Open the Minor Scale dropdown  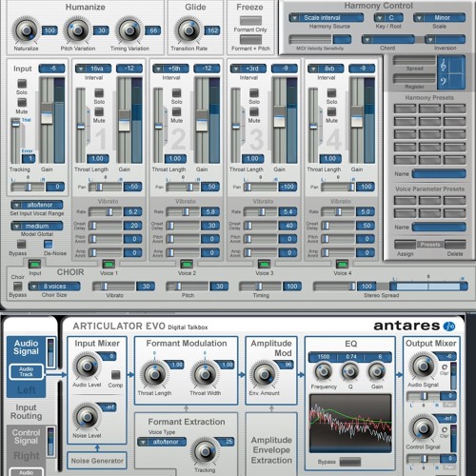coord(440,18)
